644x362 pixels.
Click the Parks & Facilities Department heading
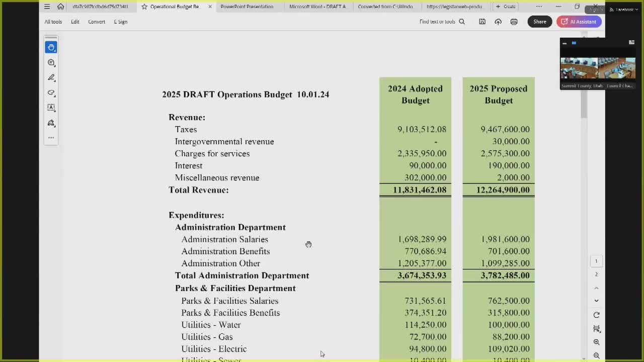click(x=235, y=288)
